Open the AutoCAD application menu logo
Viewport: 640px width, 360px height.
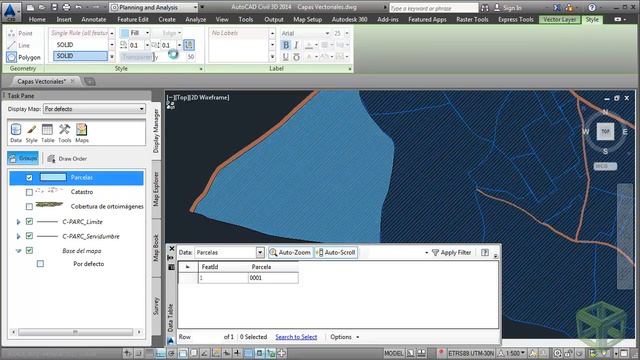tap(11, 11)
